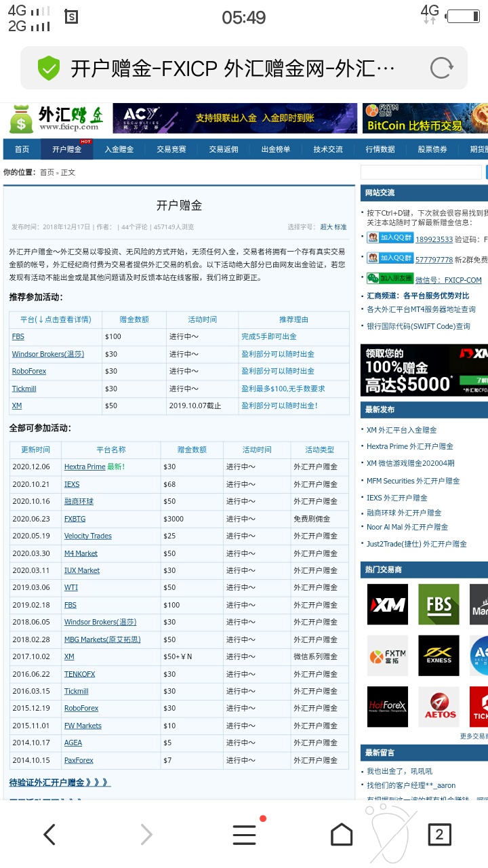Click the Exness broker logo
488x868 pixels.
point(439,656)
